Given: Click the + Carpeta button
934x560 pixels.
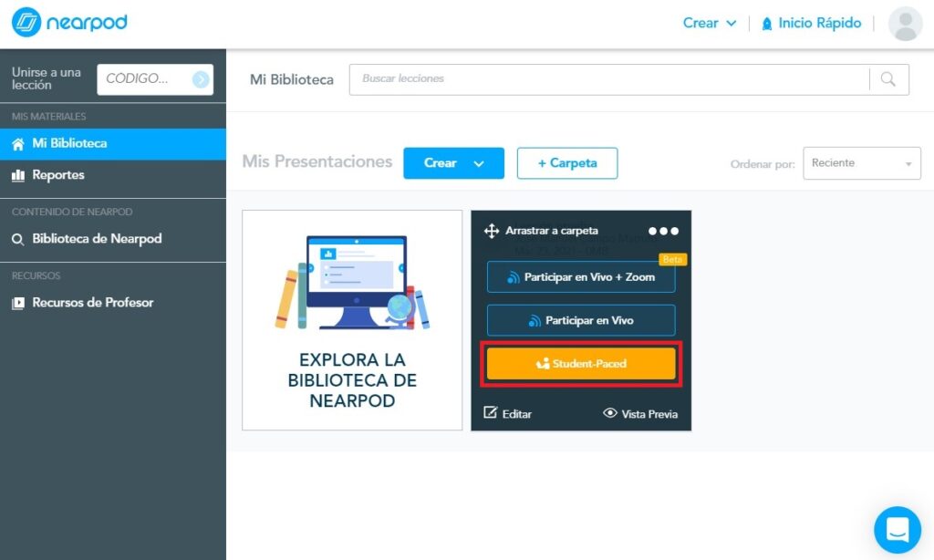Looking at the screenshot, I should tap(566, 163).
